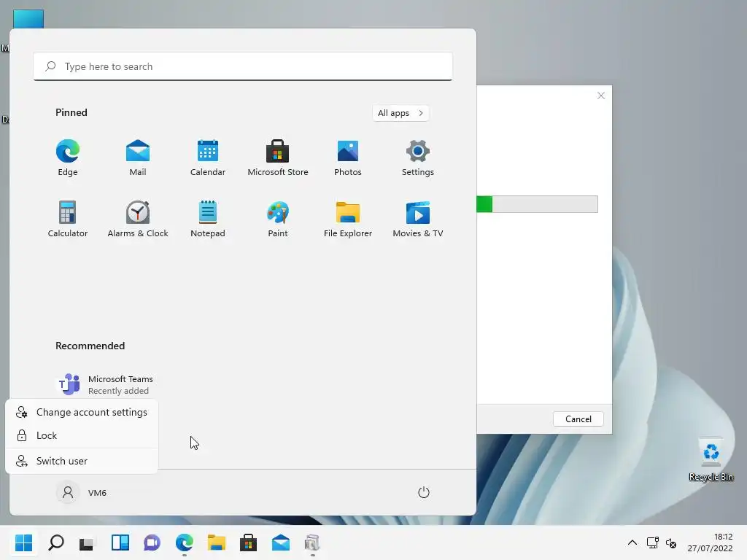This screenshot has width=747, height=560.
Task: Open the clock showing 18:12
Action: click(711, 542)
